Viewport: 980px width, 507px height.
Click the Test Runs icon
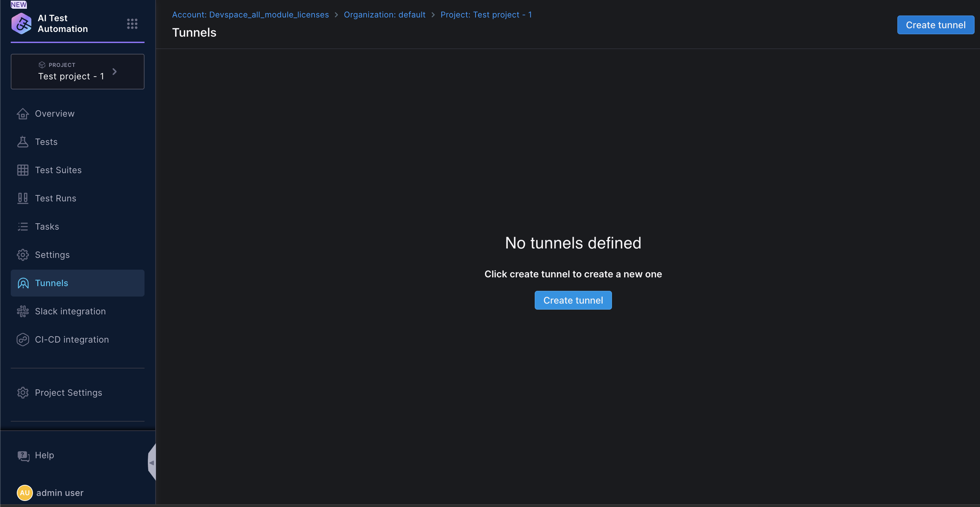[23, 198]
